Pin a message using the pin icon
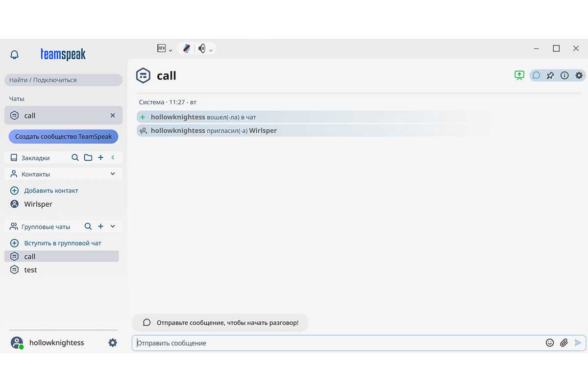The image size is (588, 392). coord(550,75)
